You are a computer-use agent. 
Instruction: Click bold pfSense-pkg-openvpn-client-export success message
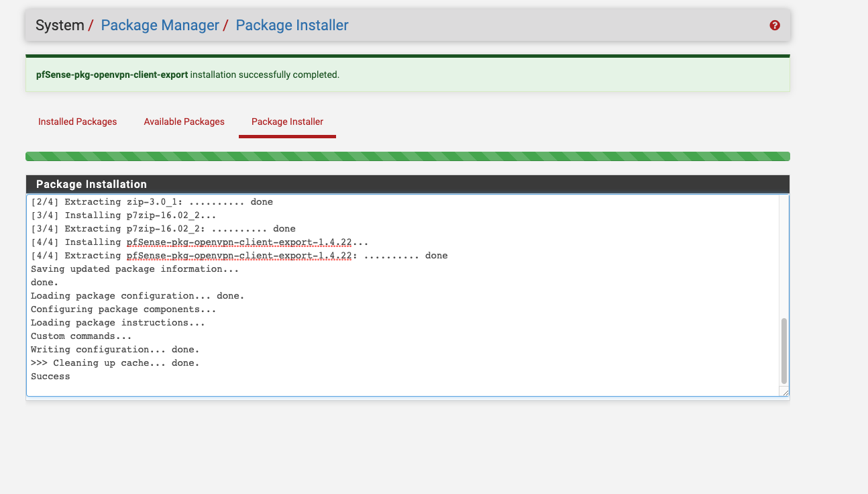(112, 75)
